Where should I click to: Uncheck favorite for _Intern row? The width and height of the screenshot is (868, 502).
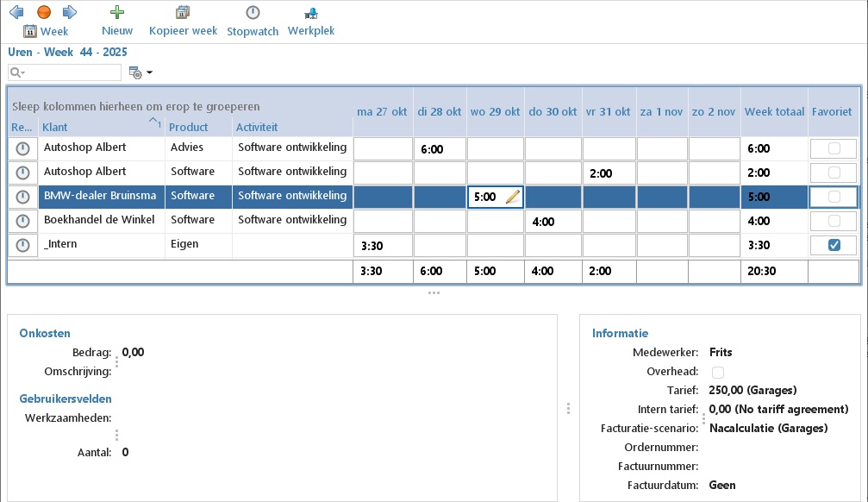[x=834, y=245]
